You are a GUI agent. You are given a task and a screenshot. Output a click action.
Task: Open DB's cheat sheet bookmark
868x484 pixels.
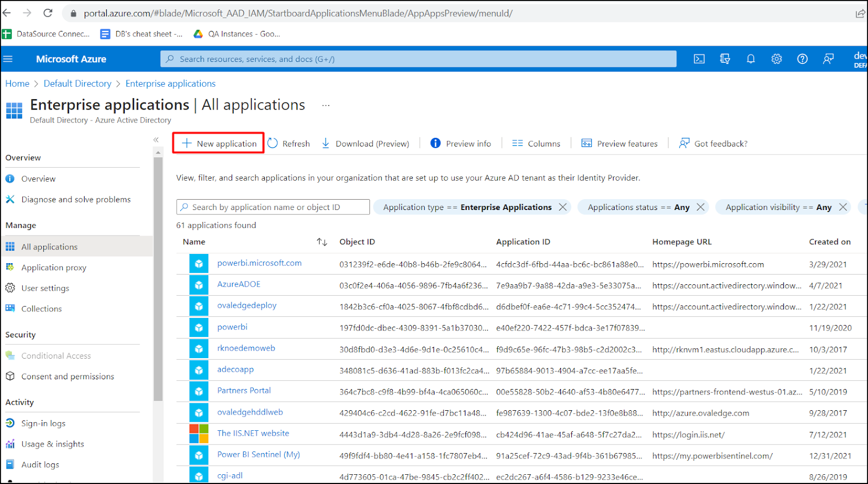click(142, 34)
